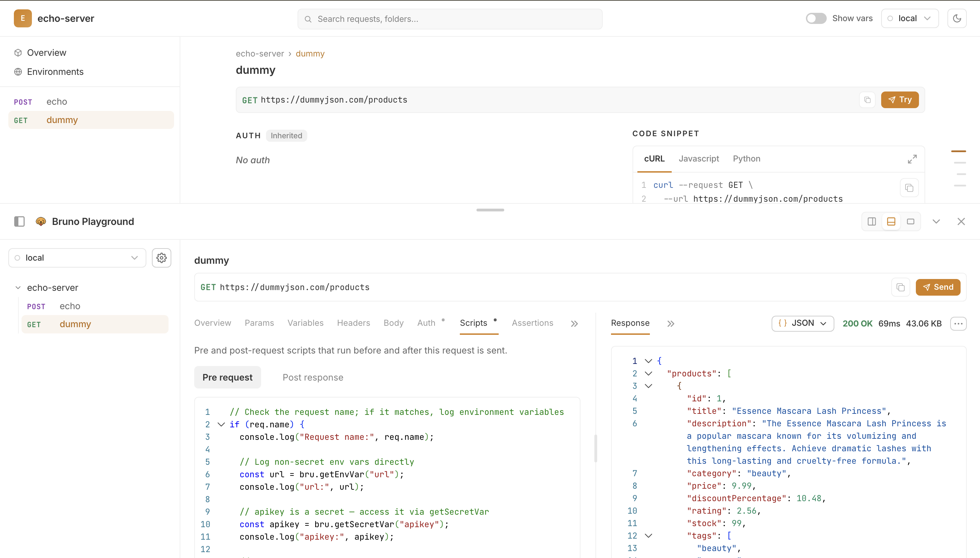
Task: Select POST echo request in top sidebar
Action: 91,102
